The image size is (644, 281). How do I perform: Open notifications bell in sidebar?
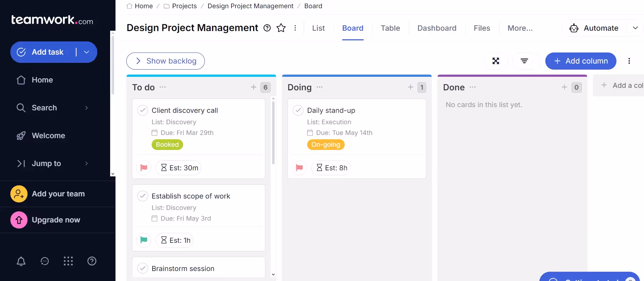(x=21, y=261)
